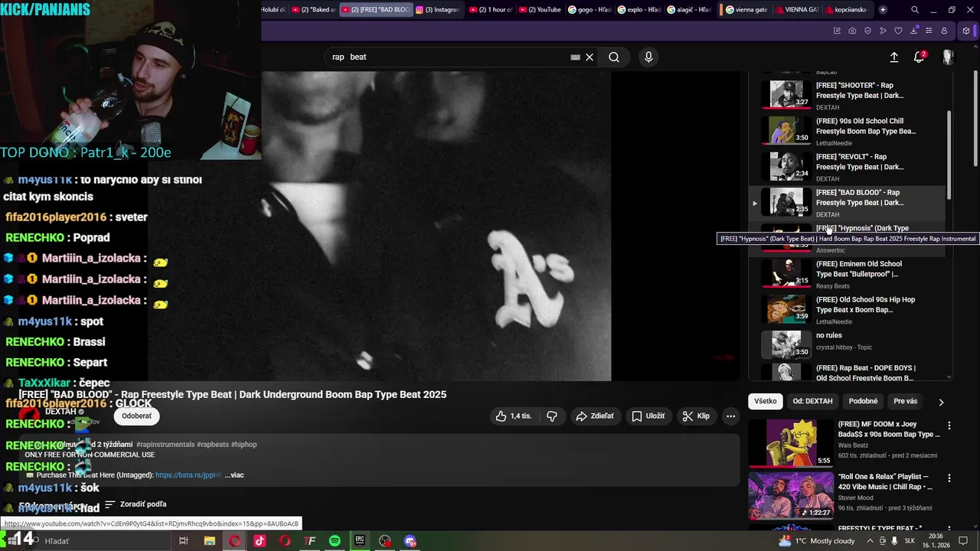Play REVOLT Rap Freestyle Type Beat playlist item

(846, 167)
